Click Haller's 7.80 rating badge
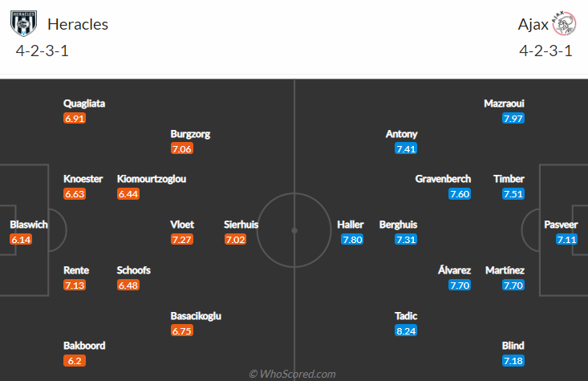This screenshot has height=381, width=588. [x=353, y=239]
